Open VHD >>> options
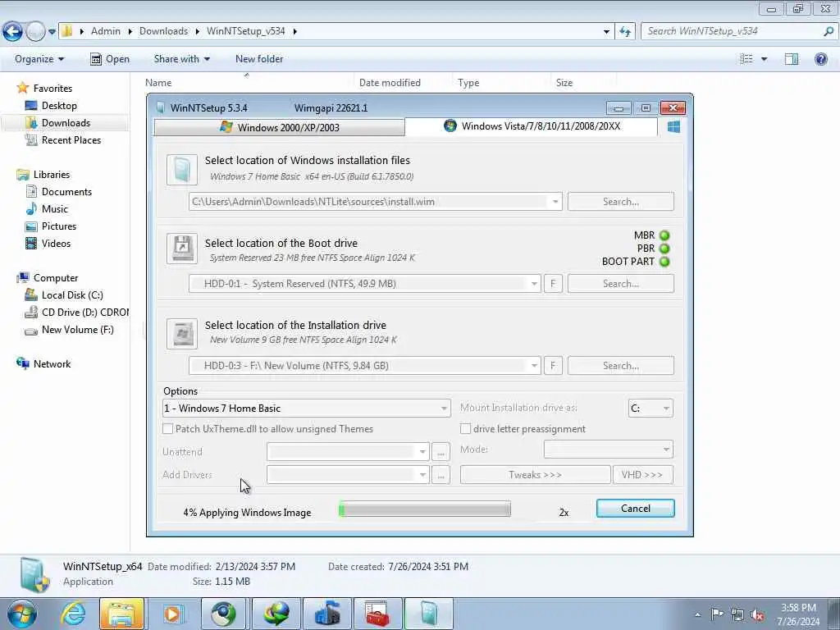This screenshot has height=630, width=840. (642, 475)
